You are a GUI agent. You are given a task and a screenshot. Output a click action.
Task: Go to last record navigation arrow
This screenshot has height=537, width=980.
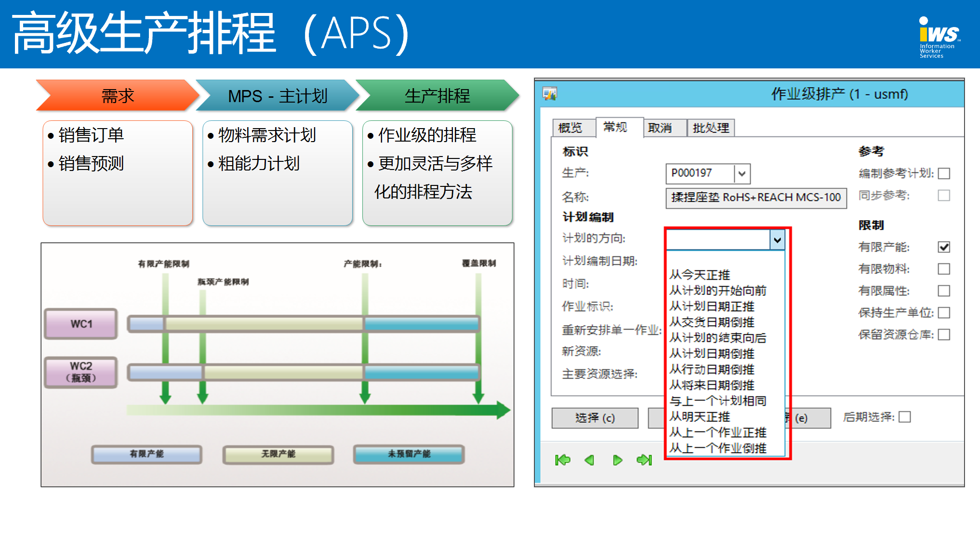[x=644, y=460]
